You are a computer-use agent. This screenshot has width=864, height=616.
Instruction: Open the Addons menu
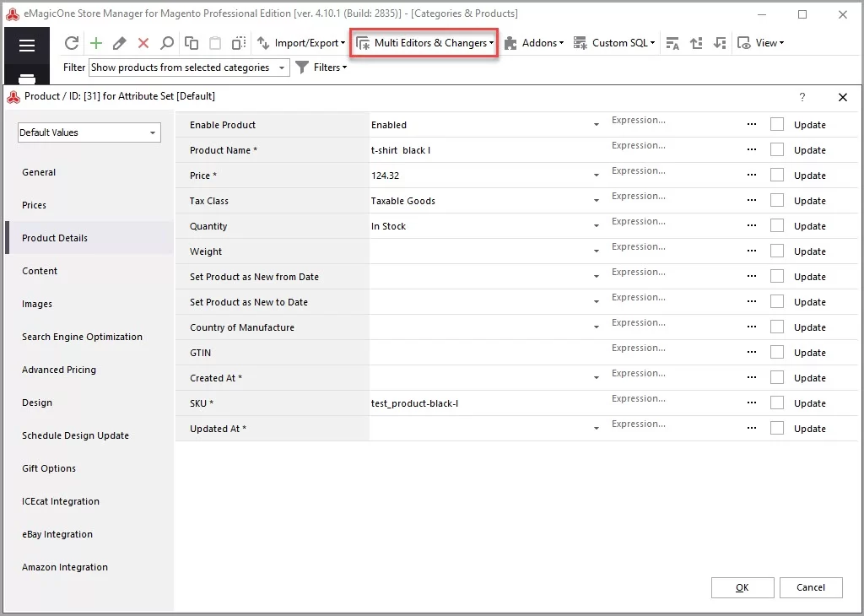pyautogui.click(x=534, y=43)
